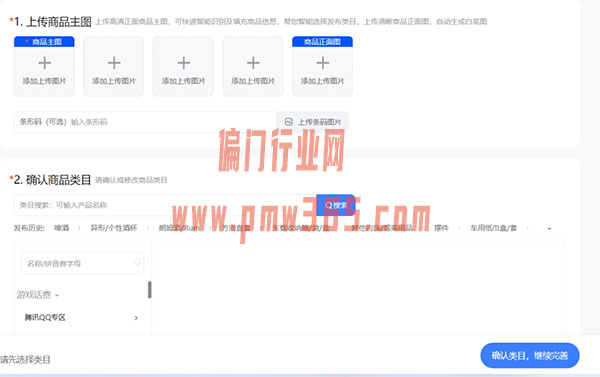
Task: Select 摆件 from publish history
Action: click(x=441, y=228)
